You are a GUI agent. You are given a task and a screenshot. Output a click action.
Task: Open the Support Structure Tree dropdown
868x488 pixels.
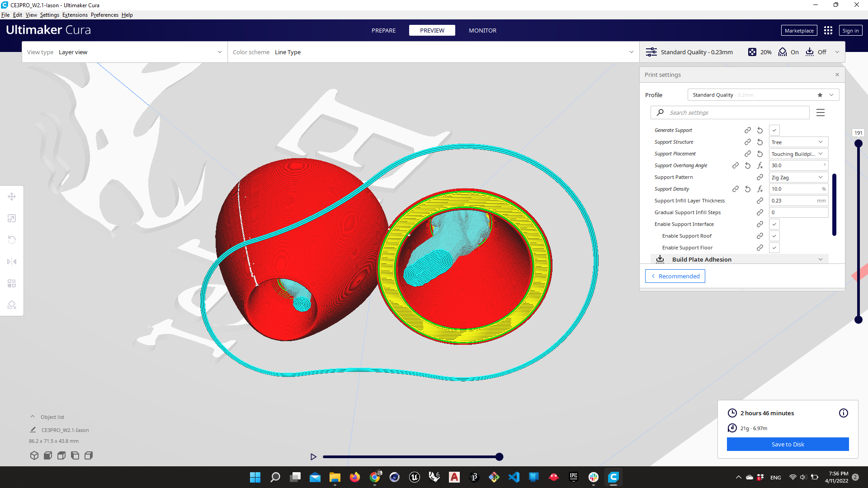pos(798,142)
